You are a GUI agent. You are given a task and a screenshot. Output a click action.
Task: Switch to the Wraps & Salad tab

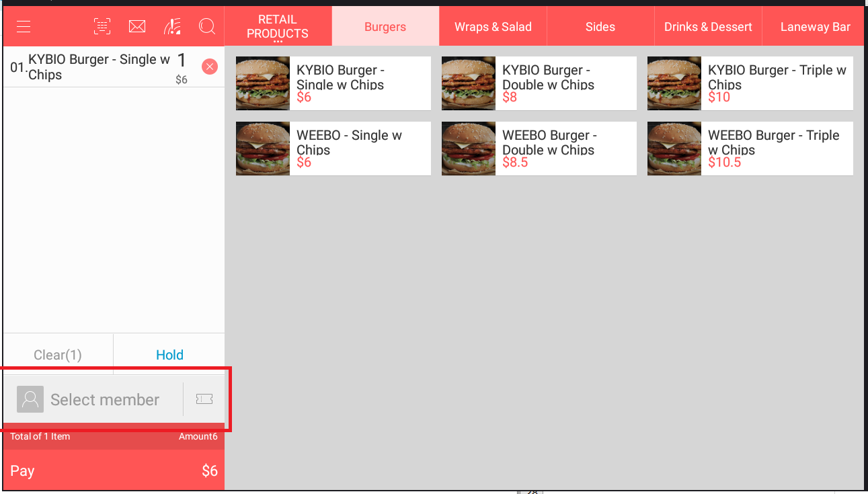tap(493, 27)
